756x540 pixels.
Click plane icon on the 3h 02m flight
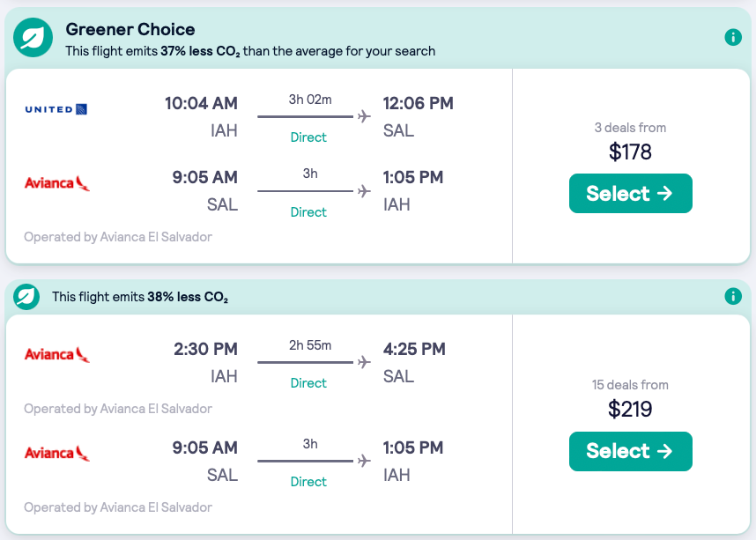coord(364,116)
